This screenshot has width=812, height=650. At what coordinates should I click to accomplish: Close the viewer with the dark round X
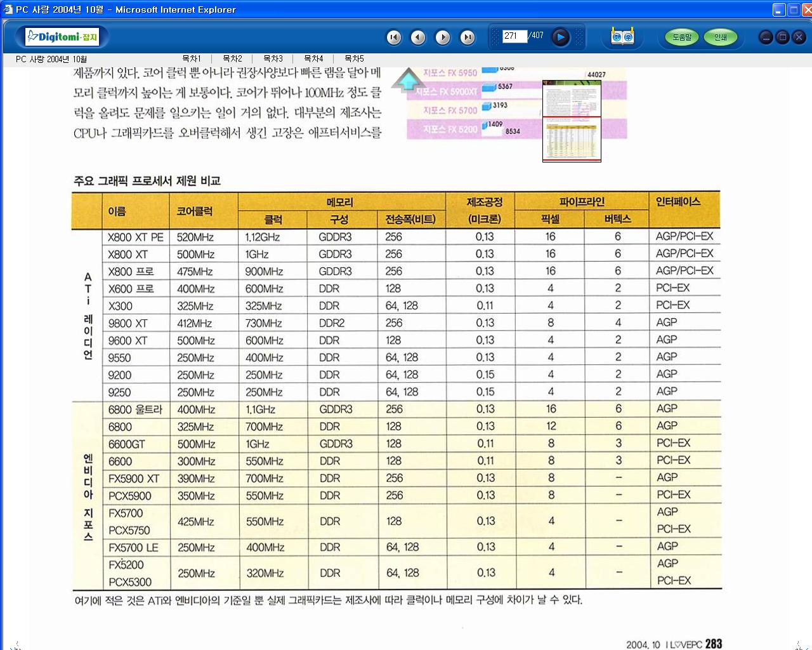click(x=799, y=37)
